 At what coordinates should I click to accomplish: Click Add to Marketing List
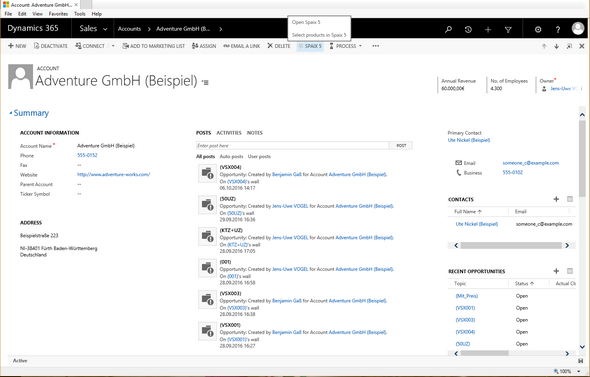(154, 46)
